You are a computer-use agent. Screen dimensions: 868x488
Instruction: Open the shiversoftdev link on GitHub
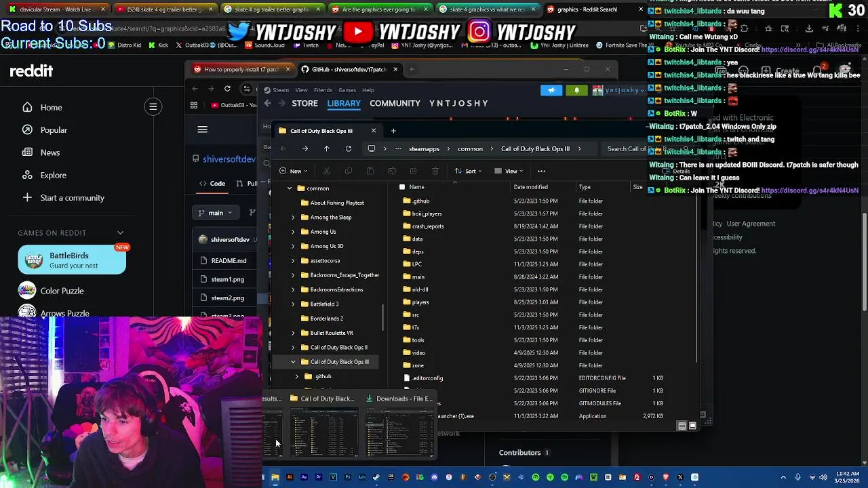[x=229, y=159]
